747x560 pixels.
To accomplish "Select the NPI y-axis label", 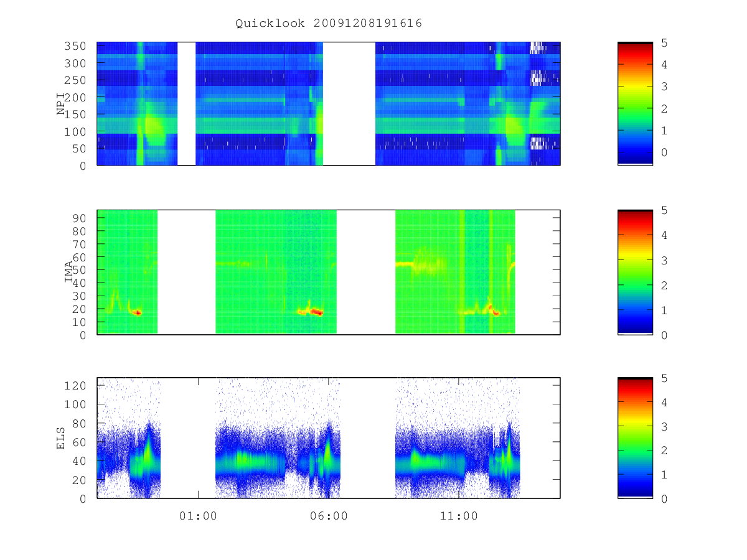I will pyautogui.click(x=61, y=104).
